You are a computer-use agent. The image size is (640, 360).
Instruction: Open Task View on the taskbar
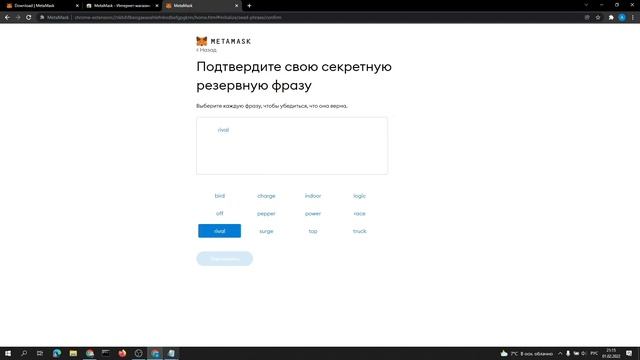point(40,353)
